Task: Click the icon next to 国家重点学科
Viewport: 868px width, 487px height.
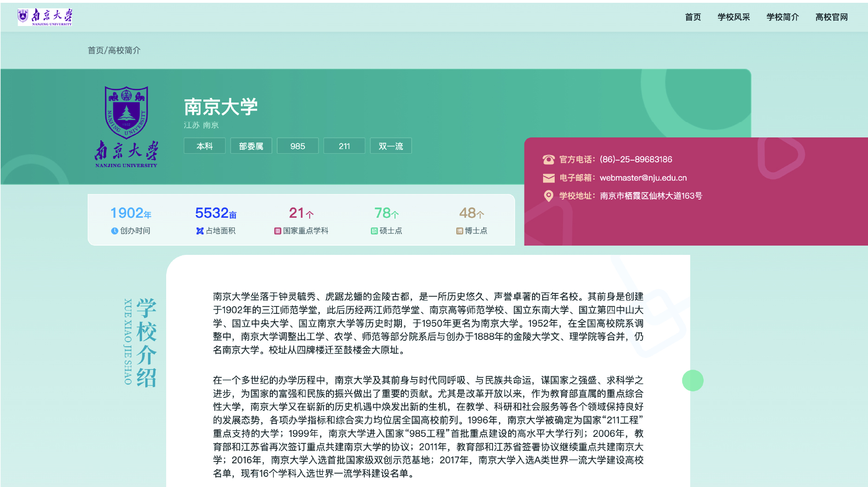Action: (278, 231)
